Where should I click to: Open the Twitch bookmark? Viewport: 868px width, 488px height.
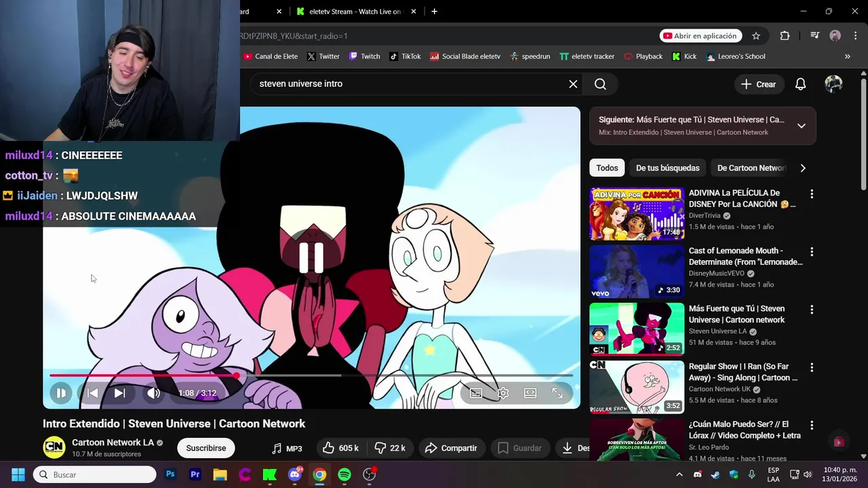coord(364,56)
